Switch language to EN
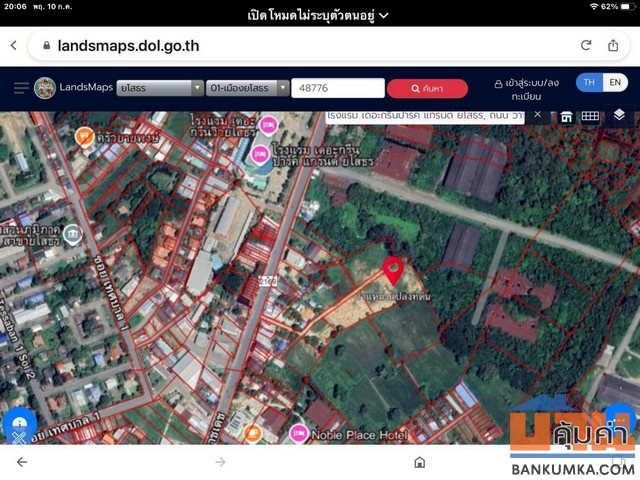 (615, 82)
